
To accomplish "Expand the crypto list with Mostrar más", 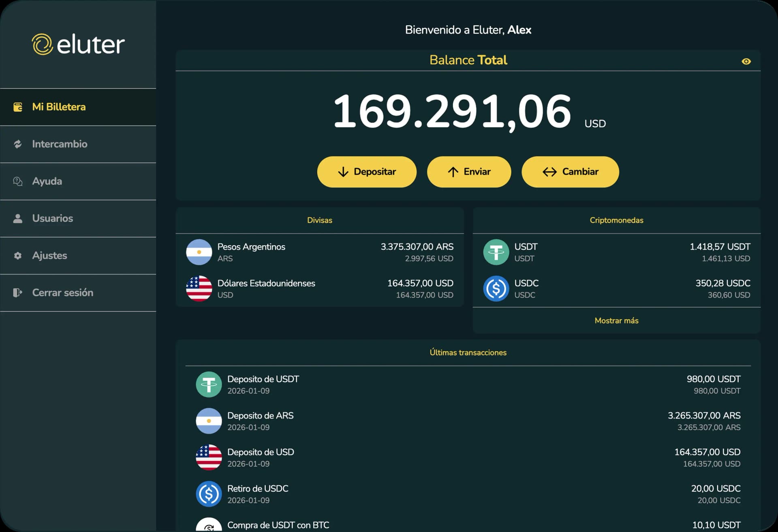I will [616, 321].
